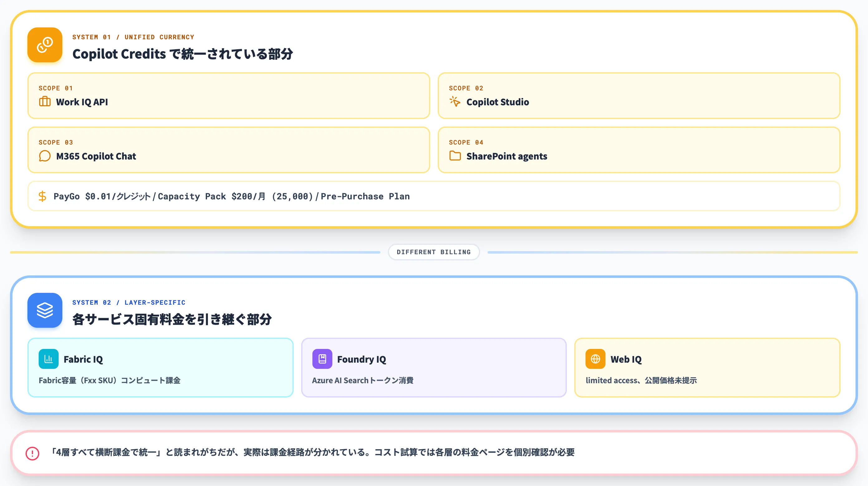Image resolution: width=868 pixels, height=486 pixels.
Task: Click the 'Fabric容量（Fxx SKU）コンピュート課金' description
Action: click(109, 380)
